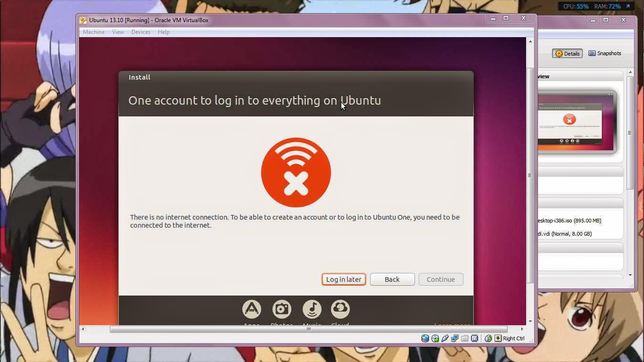The height and width of the screenshot is (362, 644).
Task: Maximize the VirtualBox Manager window behind
Action: tap(606, 20)
